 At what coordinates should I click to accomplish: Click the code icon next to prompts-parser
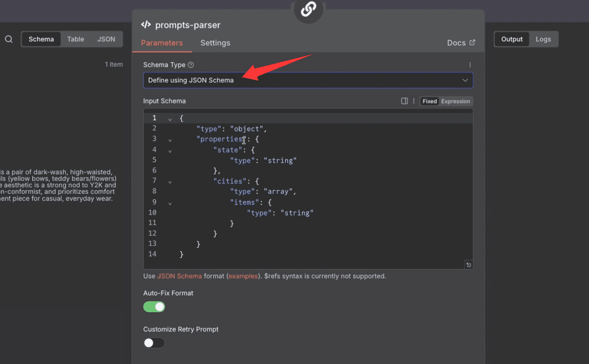point(146,25)
